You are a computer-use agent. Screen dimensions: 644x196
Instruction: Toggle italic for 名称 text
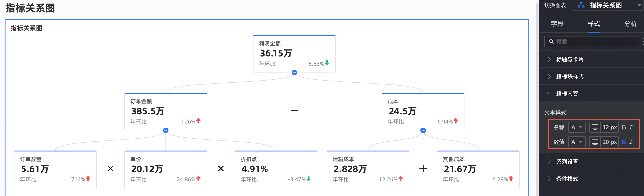[631, 127]
